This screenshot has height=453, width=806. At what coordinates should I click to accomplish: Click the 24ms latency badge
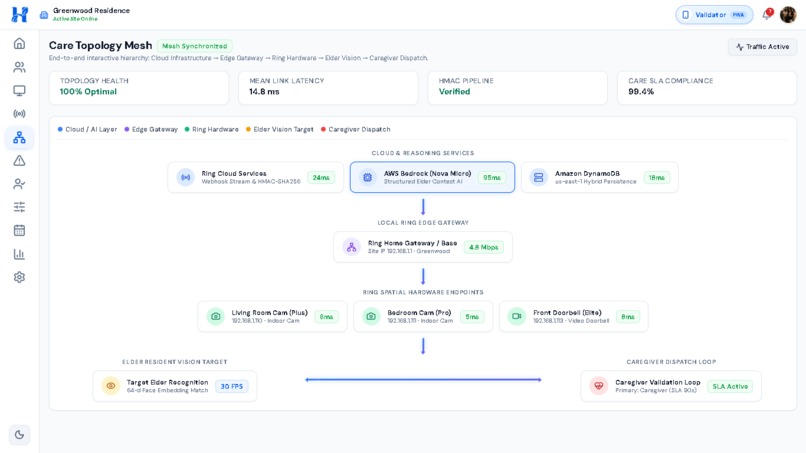pos(321,177)
